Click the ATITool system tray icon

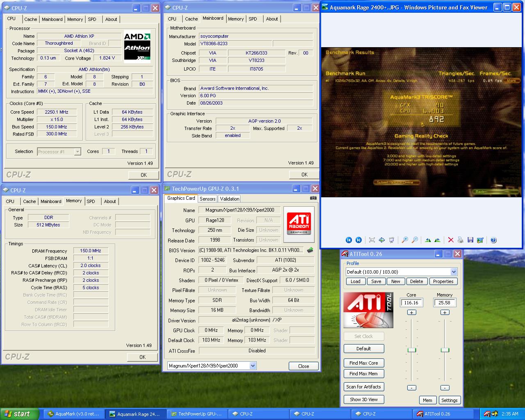pyautogui.click(x=487, y=414)
